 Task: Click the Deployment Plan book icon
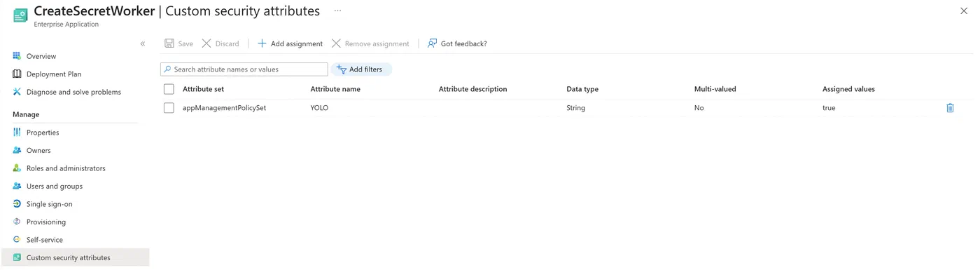(x=17, y=74)
